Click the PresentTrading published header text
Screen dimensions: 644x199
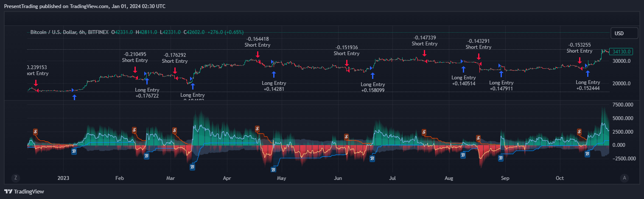pyautogui.click(x=85, y=6)
